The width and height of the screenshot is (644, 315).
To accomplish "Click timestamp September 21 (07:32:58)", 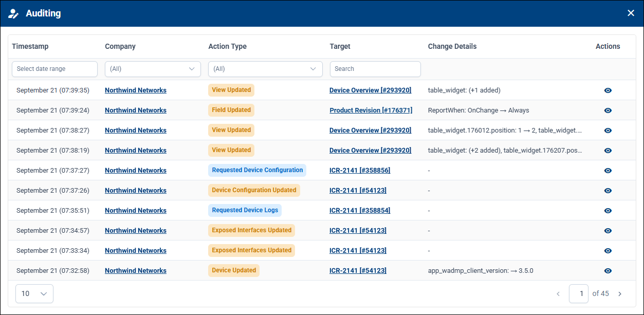I will (x=53, y=271).
